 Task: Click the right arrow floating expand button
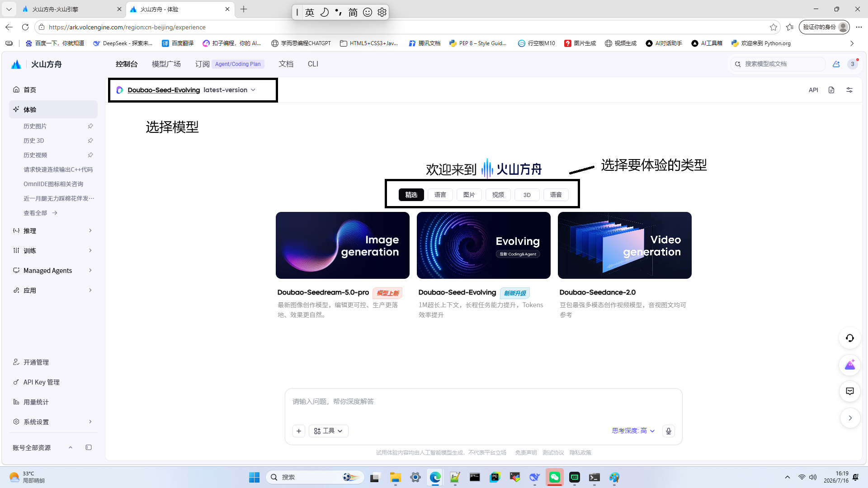click(850, 418)
